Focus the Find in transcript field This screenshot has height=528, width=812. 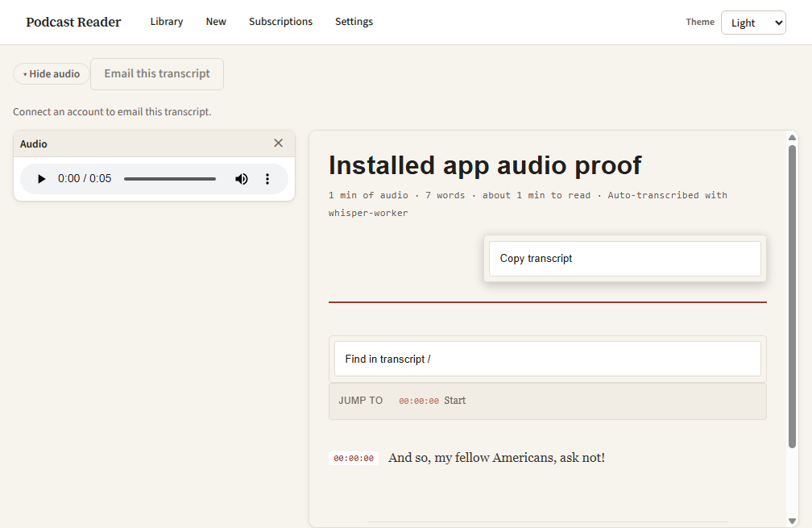[548, 359]
